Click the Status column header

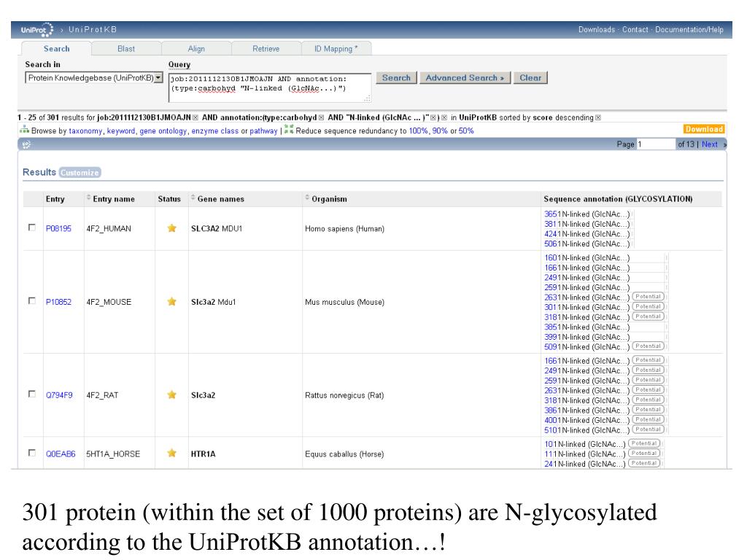[x=169, y=199]
